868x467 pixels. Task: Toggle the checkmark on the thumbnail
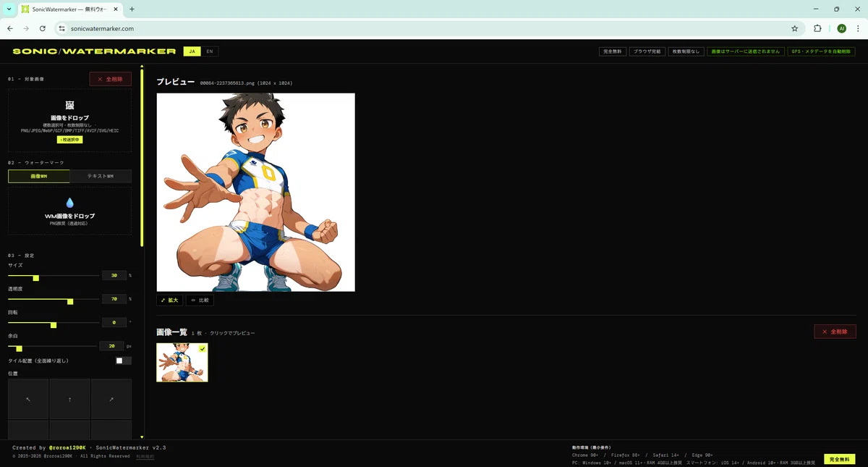click(x=203, y=349)
